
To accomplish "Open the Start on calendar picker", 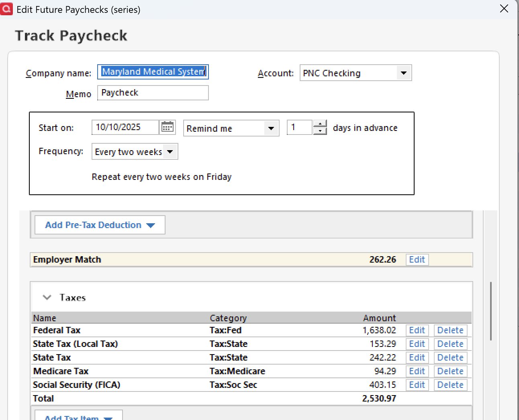I will click(x=168, y=127).
